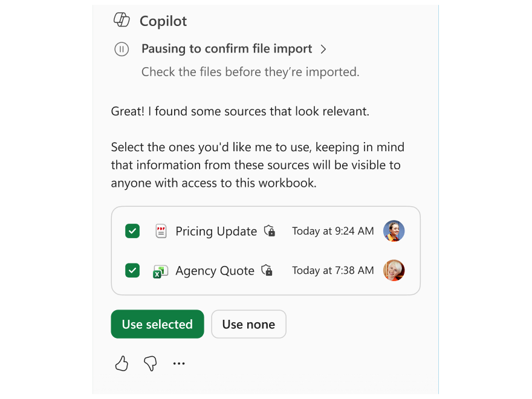Click the Today at 9:24 AM timestamp

(333, 231)
